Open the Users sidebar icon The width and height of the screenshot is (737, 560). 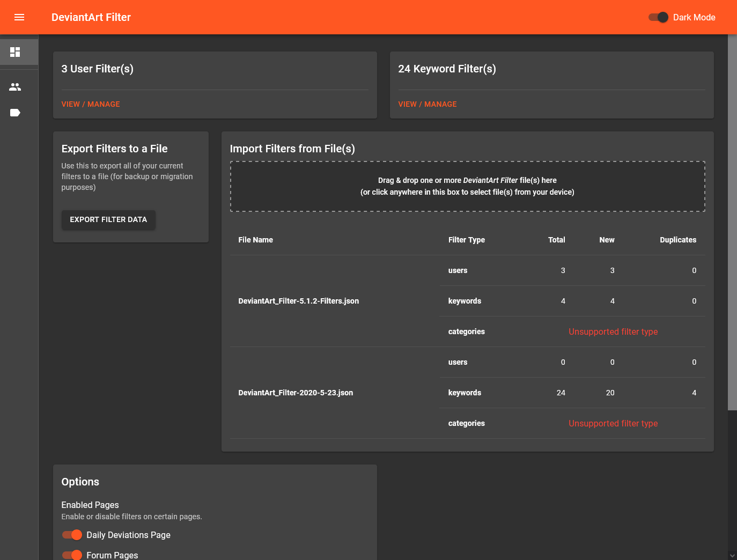[x=15, y=87]
